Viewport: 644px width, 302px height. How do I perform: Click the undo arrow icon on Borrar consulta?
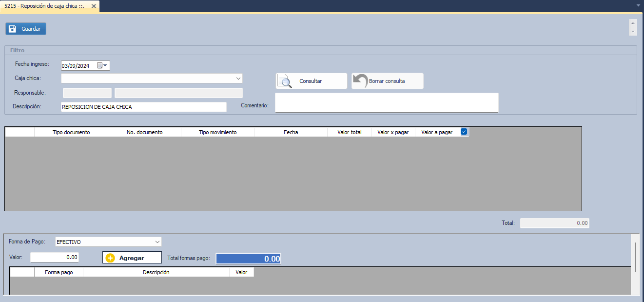360,81
